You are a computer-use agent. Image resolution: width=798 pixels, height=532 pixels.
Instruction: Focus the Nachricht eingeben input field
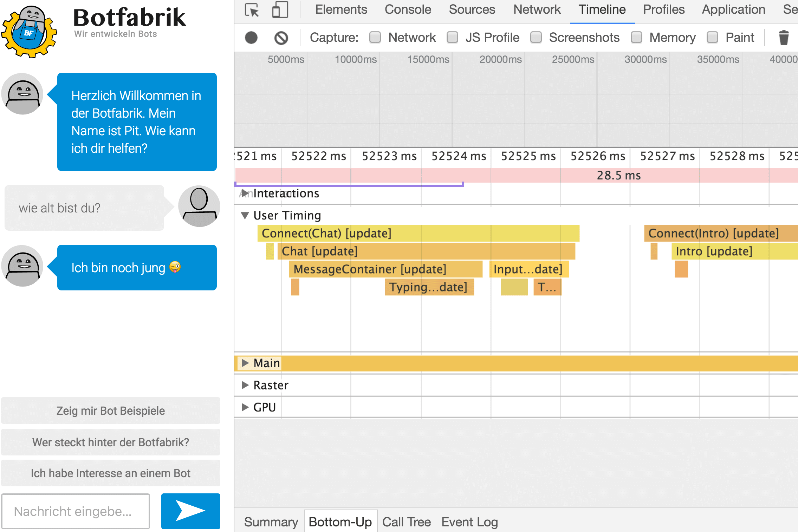(x=76, y=511)
